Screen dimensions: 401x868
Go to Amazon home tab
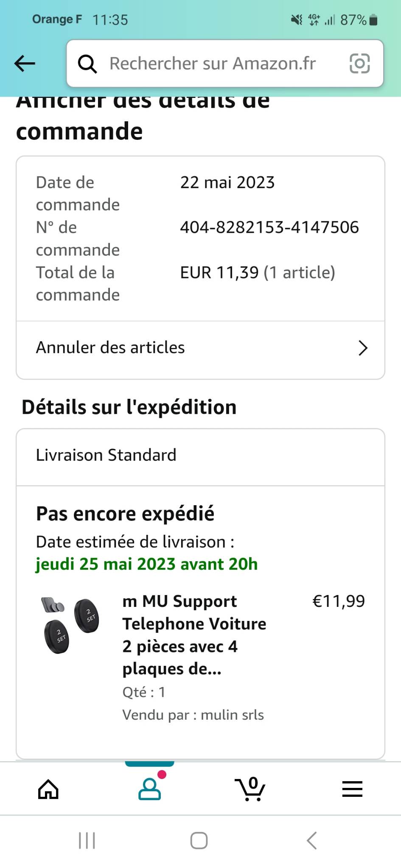(x=48, y=789)
